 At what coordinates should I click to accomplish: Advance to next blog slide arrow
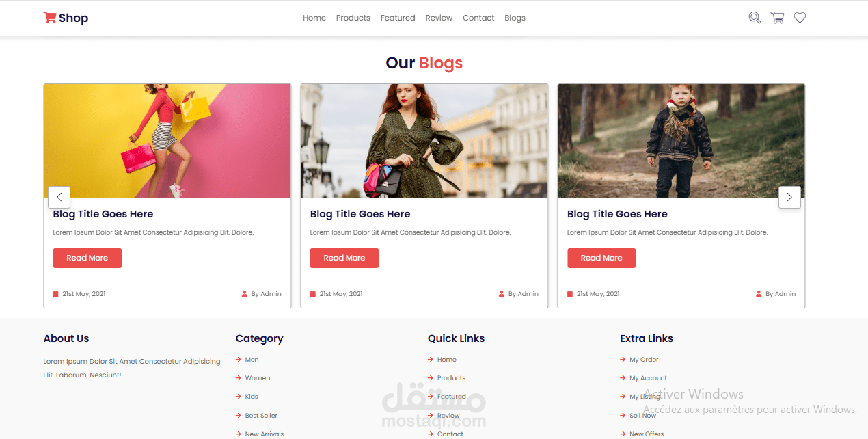click(x=789, y=197)
